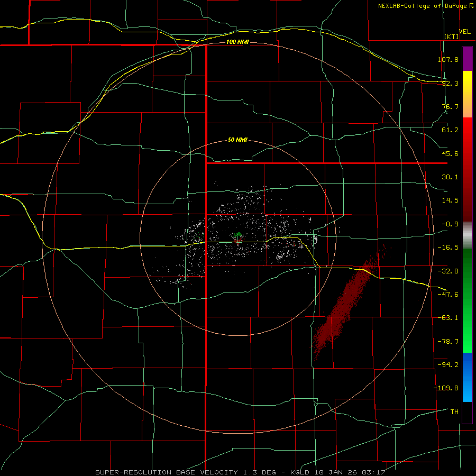Image resolution: width=476 pixels, height=476 pixels.
Task: Click SUPER-RESOLUTION BASE VELOCITY caption text
Action: click(167, 472)
